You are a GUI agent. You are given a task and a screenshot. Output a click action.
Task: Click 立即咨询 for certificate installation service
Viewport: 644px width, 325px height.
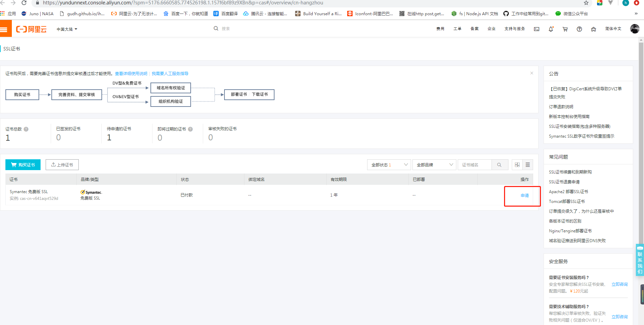point(620,284)
